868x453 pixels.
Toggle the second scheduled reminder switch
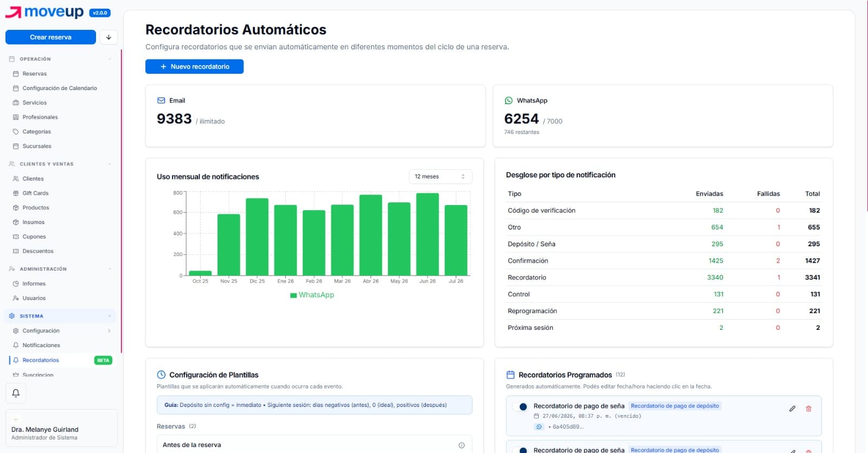click(x=520, y=450)
